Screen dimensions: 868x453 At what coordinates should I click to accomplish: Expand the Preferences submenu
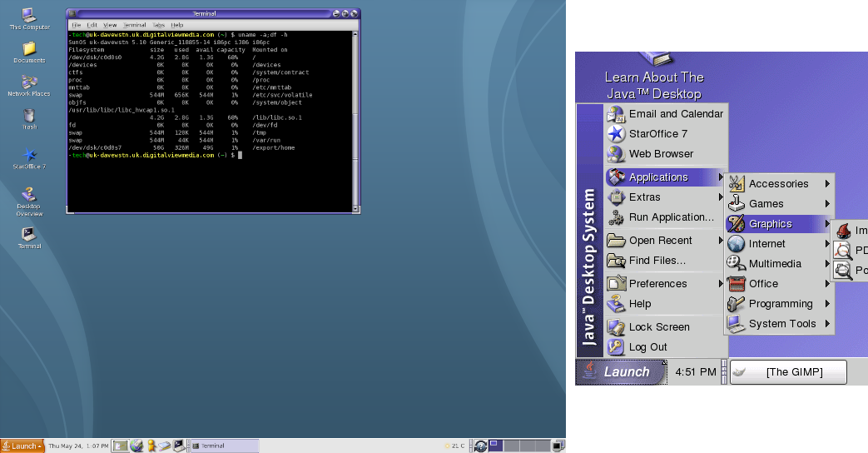pos(657,284)
